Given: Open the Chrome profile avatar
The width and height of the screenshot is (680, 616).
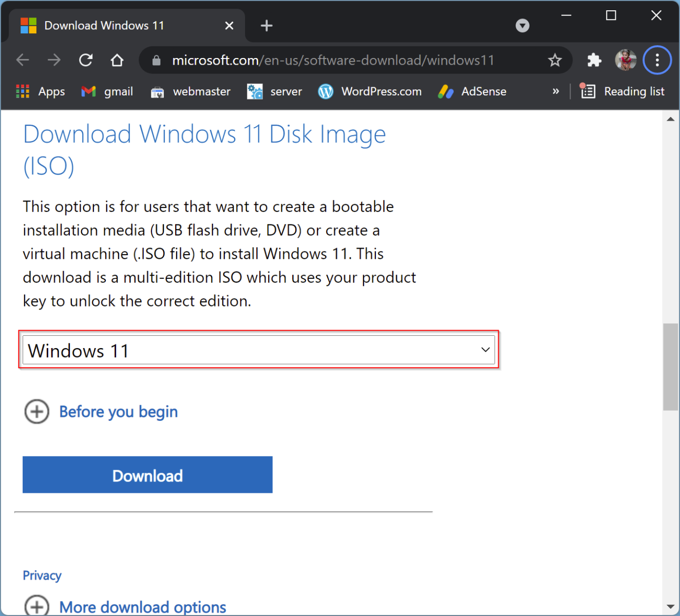Looking at the screenshot, I should click(626, 60).
